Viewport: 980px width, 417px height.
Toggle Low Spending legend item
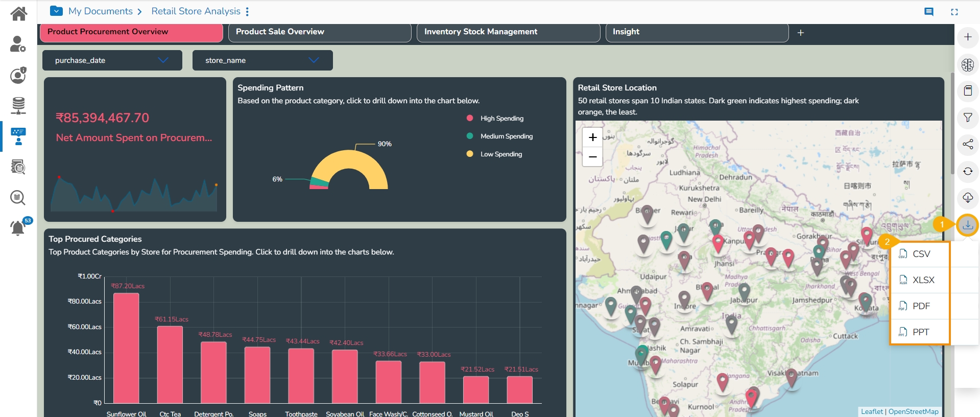click(x=500, y=154)
